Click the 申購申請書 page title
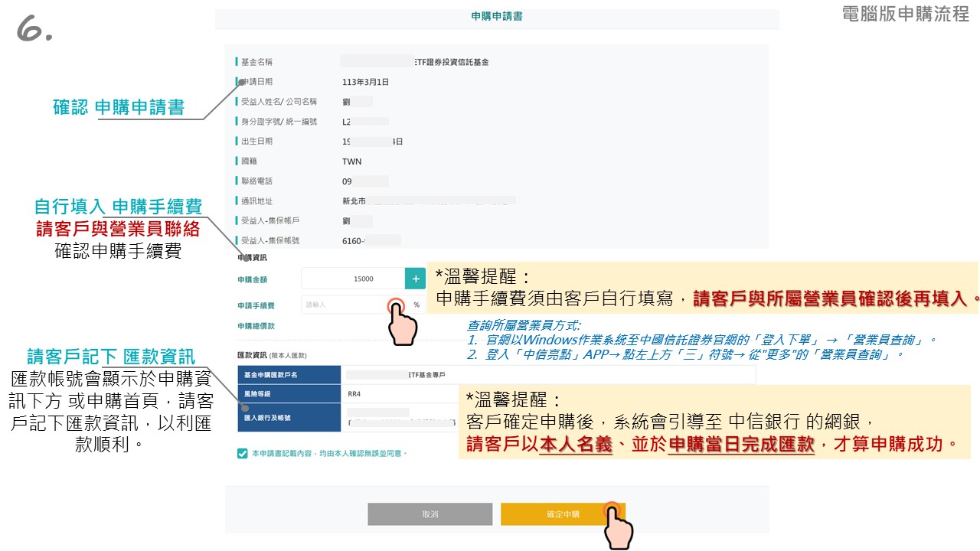Image resolution: width=980 pixels, height=551 pixels. 497,16
